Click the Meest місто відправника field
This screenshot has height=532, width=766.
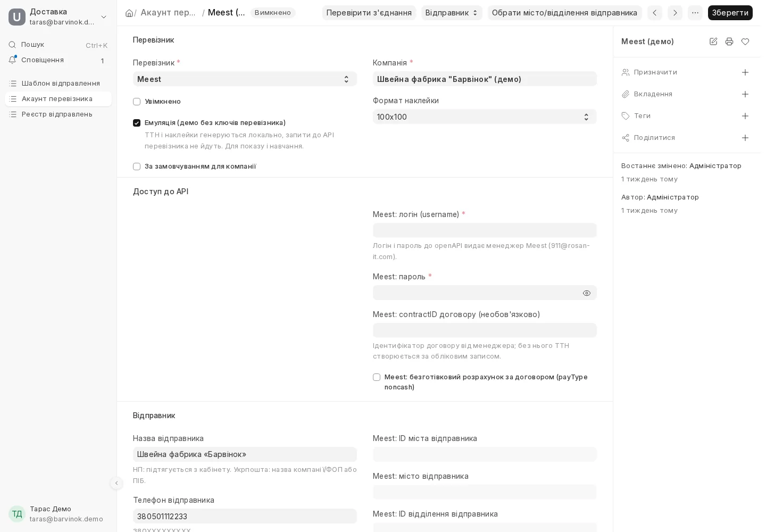[485, 492]
